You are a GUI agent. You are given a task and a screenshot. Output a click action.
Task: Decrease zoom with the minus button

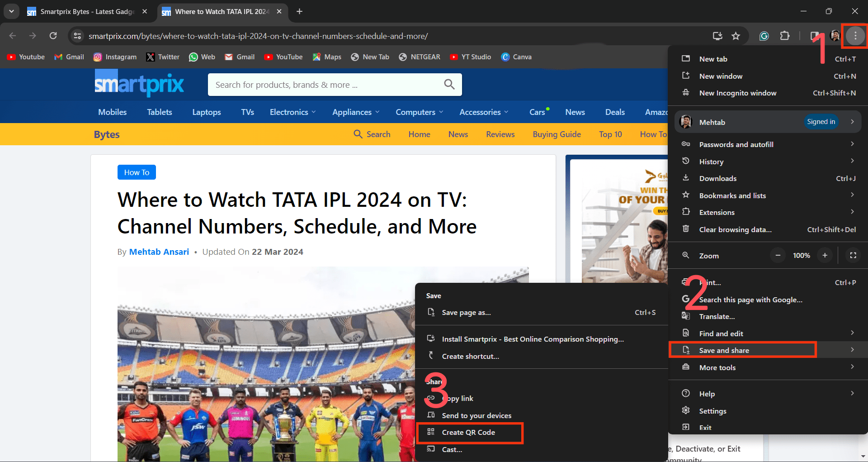[x=778, y=255]
